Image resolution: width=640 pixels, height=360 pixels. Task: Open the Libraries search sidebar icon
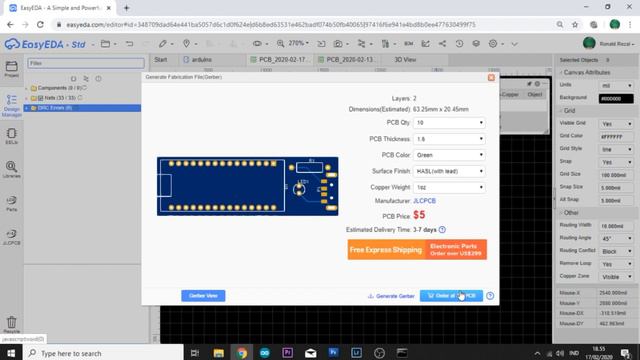pyautogui.click(x=11, y=169)
